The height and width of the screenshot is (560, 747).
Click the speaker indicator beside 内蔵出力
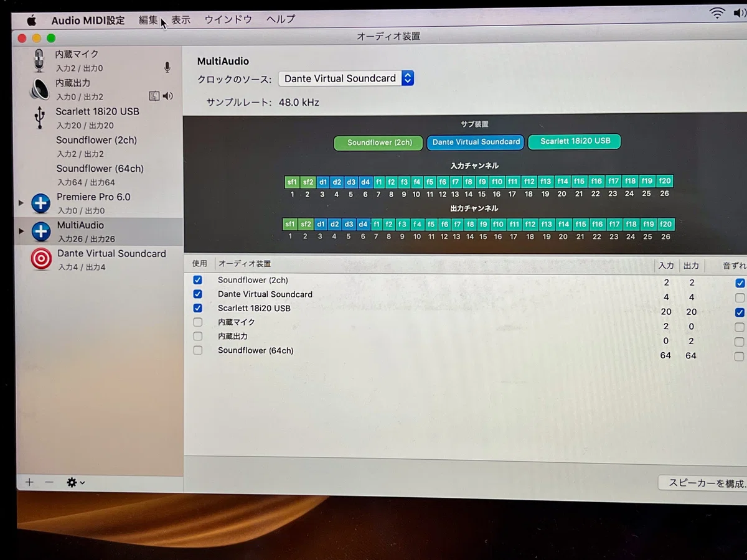[x=167, y=96]
